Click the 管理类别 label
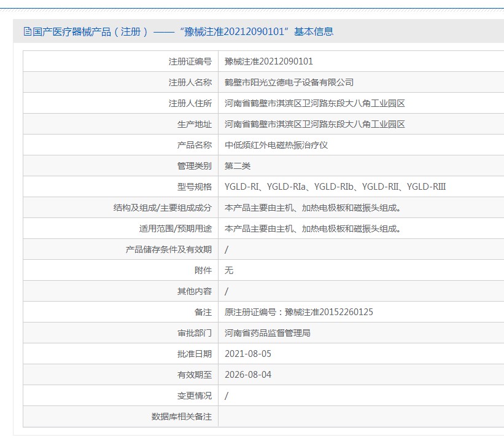 (x=194, y=166)
